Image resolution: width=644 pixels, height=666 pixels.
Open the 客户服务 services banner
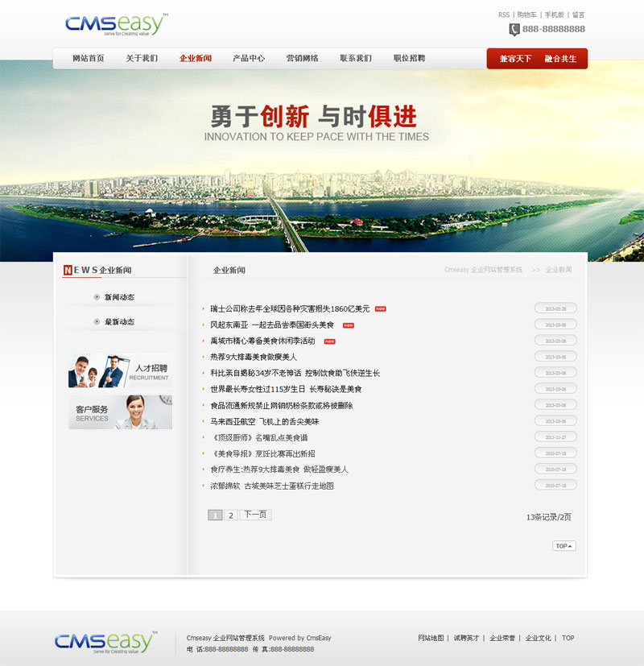click(x=120, y=412)
